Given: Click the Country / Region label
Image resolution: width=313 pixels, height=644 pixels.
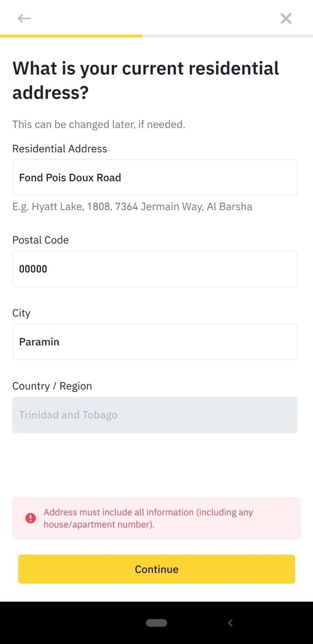Looking at the screenshot, I should point(52,386).
